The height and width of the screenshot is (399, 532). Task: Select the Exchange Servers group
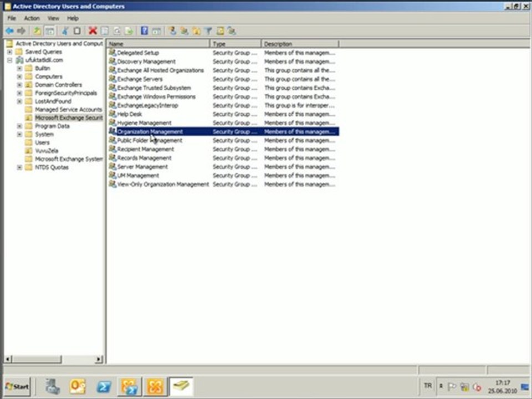(x=140, y=79)
